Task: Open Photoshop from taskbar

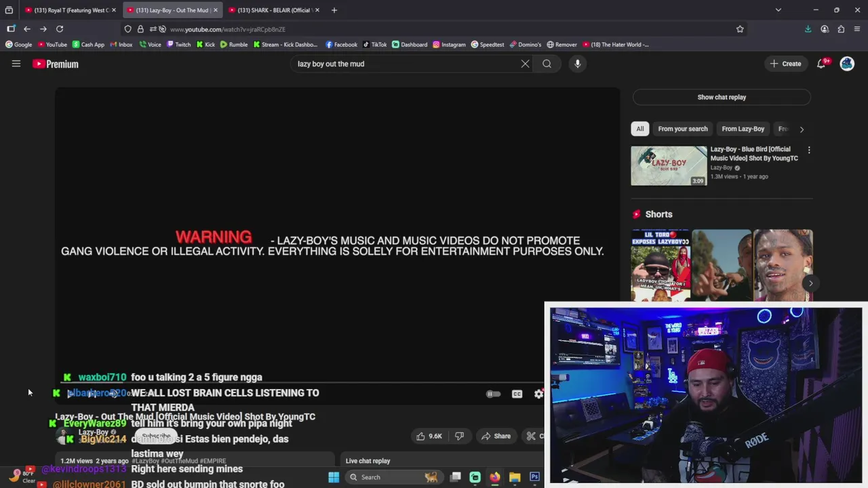Action: [534, 477]
